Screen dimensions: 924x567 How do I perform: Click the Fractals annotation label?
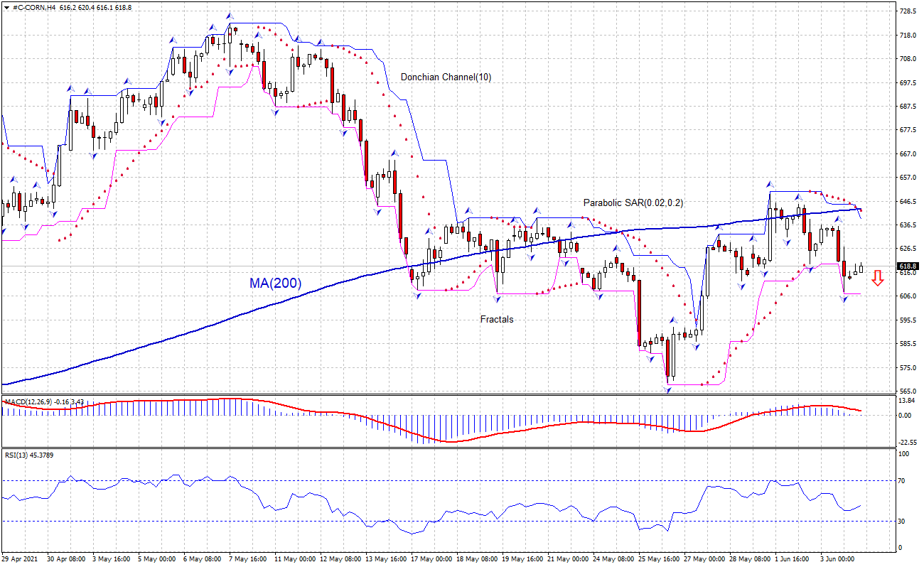tap(496, 320)
